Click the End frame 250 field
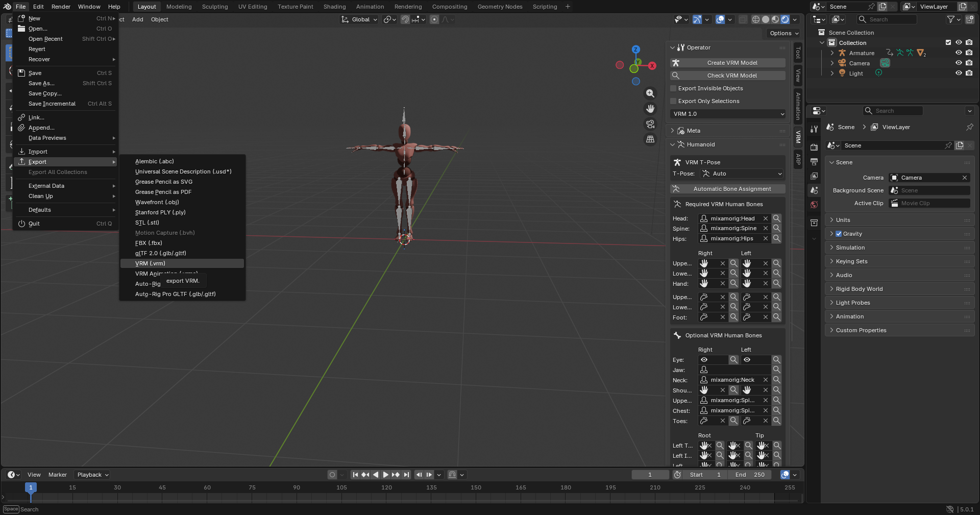The height and width of the screenshot is (515, 980). [749, 475]
